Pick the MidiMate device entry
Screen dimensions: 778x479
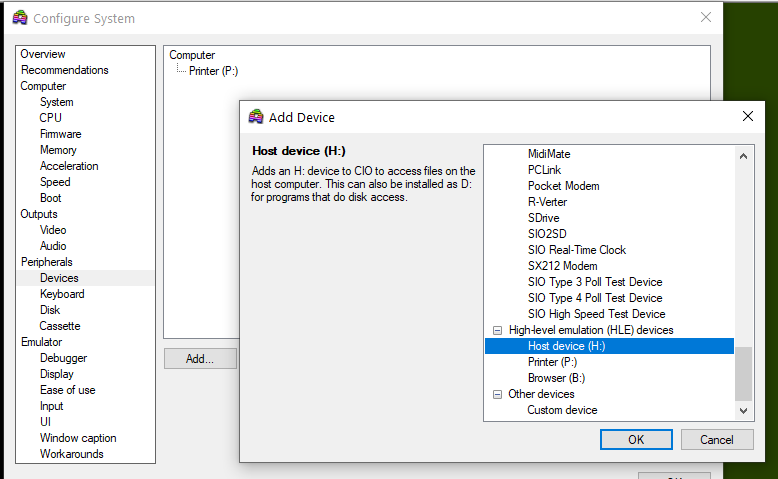pyautogui.click(x=549, y=154)
